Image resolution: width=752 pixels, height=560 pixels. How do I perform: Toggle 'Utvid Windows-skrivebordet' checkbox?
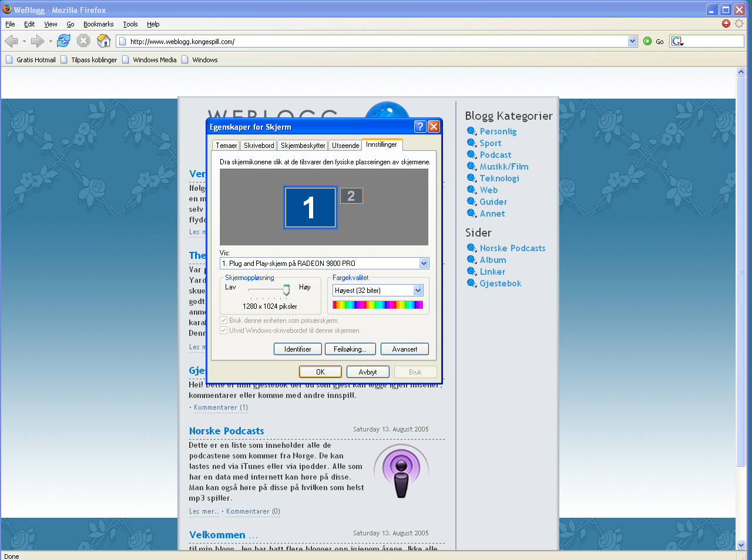coord(223,330)
